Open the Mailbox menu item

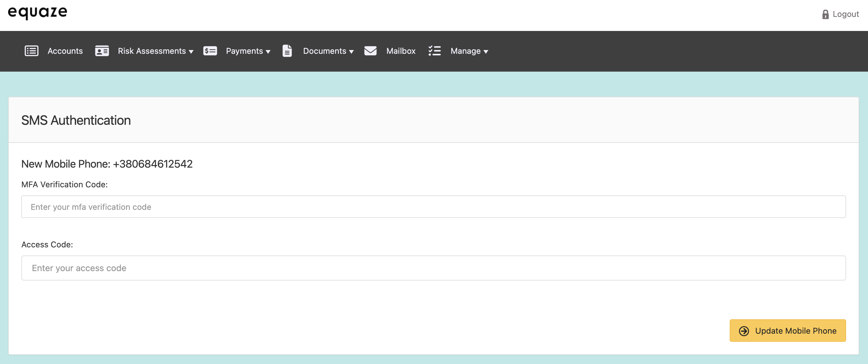tap(401, 51)
